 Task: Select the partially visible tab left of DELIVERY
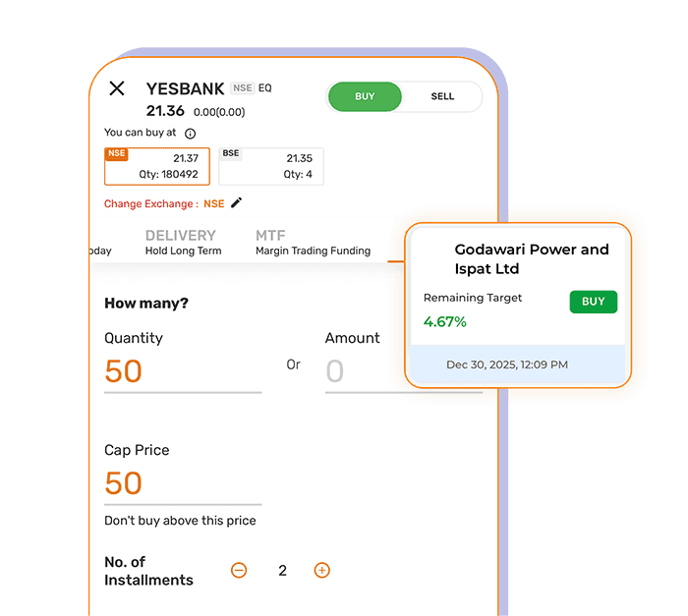coord(99,250)
